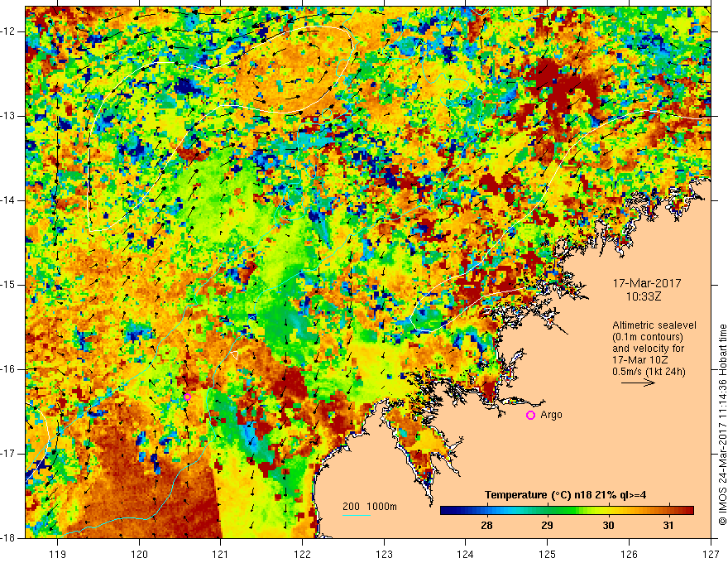This screenshot has width=728, height=563.
Task: Click the '17-Mar-2017' date label
Action: [x=647, y=283]
